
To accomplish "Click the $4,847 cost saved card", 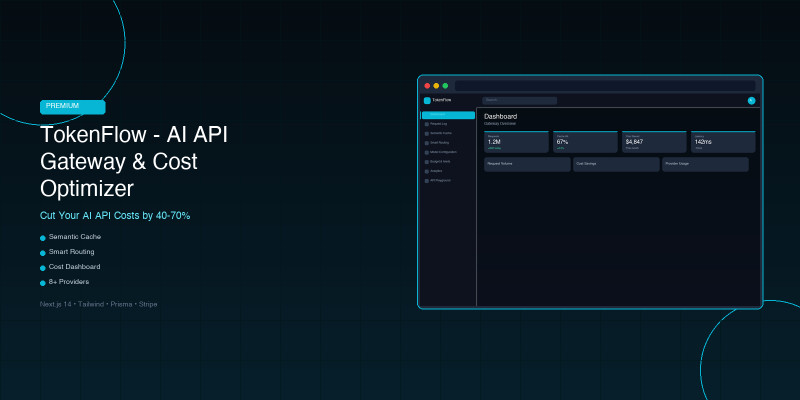I will click(x=654, y=142).
